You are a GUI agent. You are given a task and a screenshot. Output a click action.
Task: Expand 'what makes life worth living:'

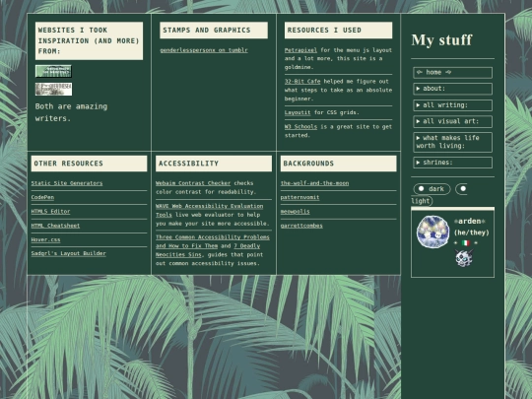452,142
